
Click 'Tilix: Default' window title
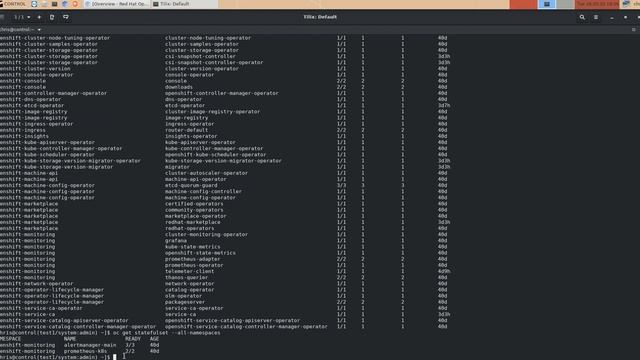tap(320, 17)
